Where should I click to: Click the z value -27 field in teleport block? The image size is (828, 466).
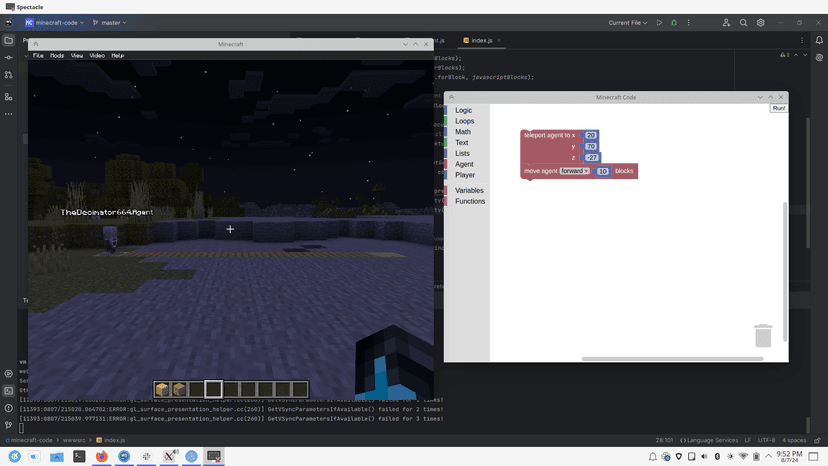[592, 157]
